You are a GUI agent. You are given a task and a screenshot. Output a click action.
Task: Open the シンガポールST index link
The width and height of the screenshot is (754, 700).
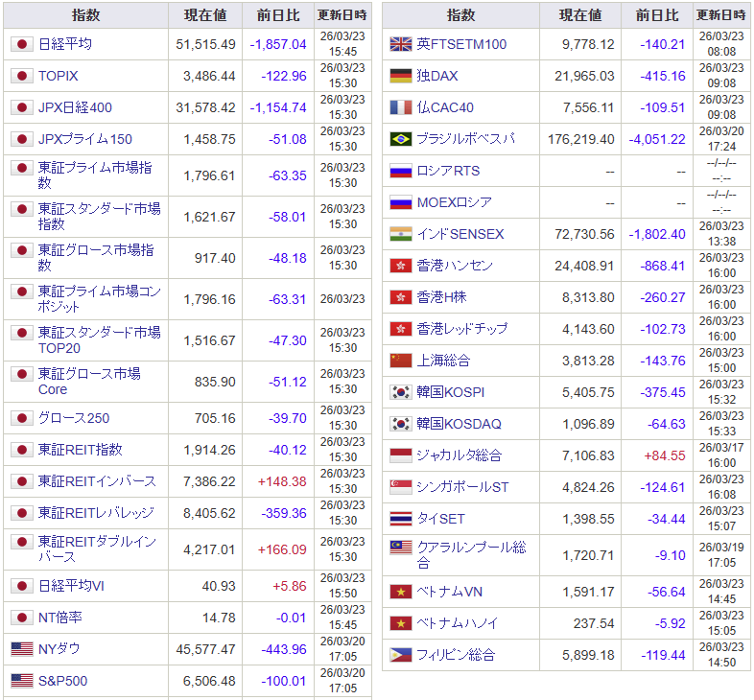(x=462, y=487)
